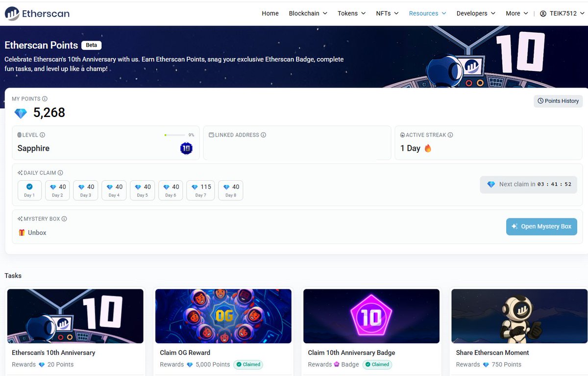Select the Day 1 claimed checkmark box

tap(29, 190)
